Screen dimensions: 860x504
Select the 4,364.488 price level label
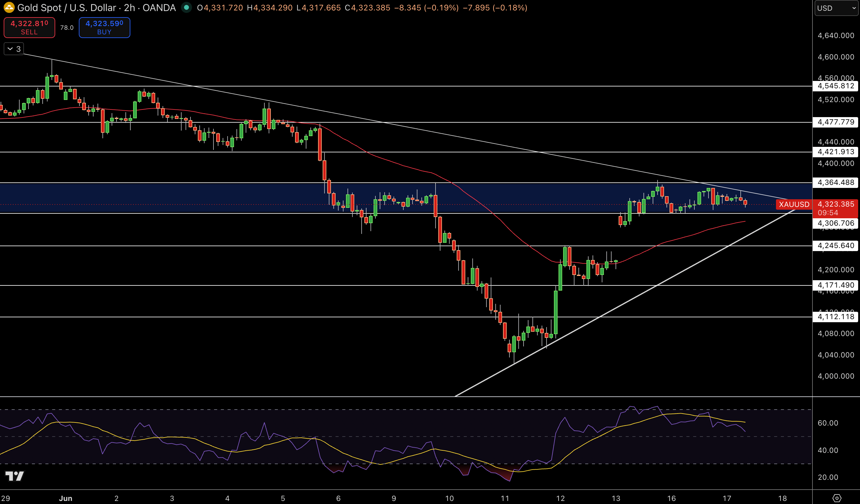[836, 182]
